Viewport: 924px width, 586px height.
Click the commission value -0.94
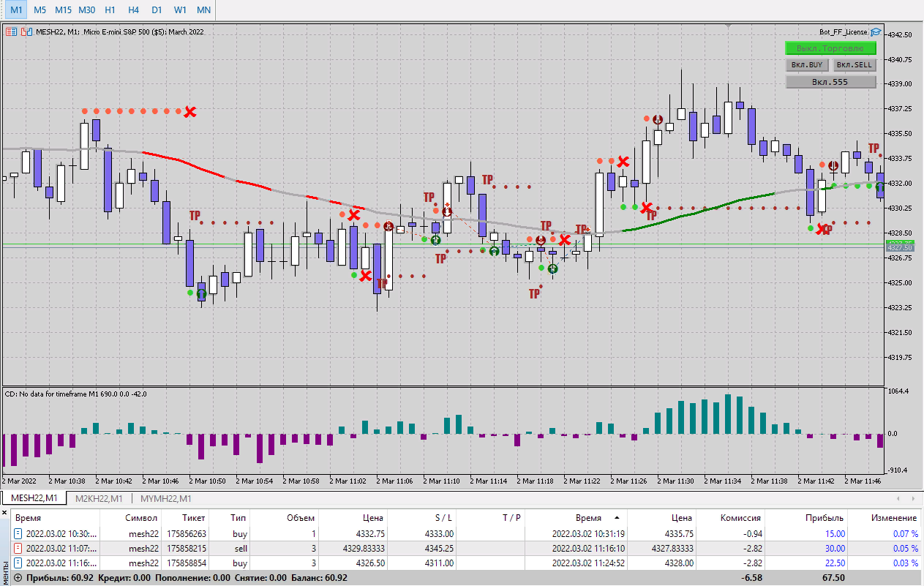click(752, 534)
